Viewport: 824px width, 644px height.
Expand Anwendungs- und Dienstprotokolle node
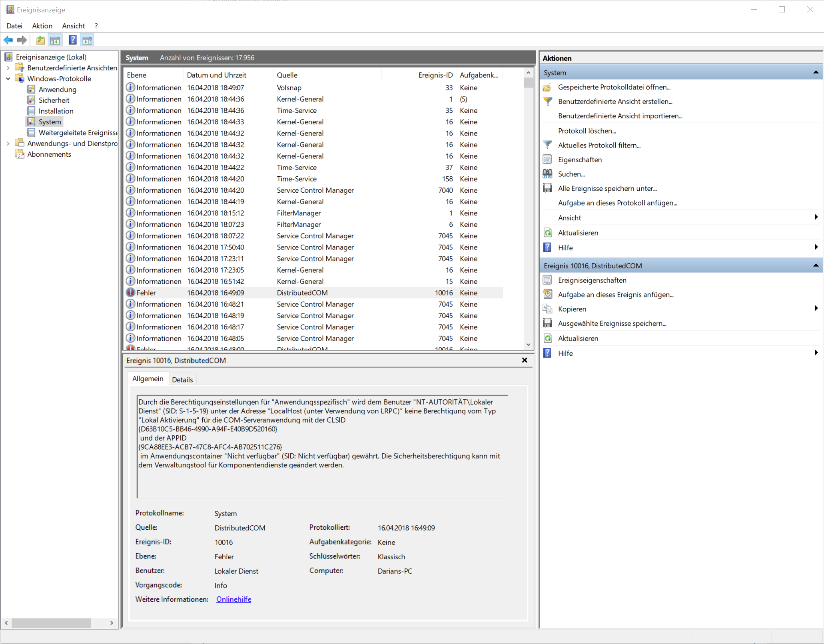(8, 144)
